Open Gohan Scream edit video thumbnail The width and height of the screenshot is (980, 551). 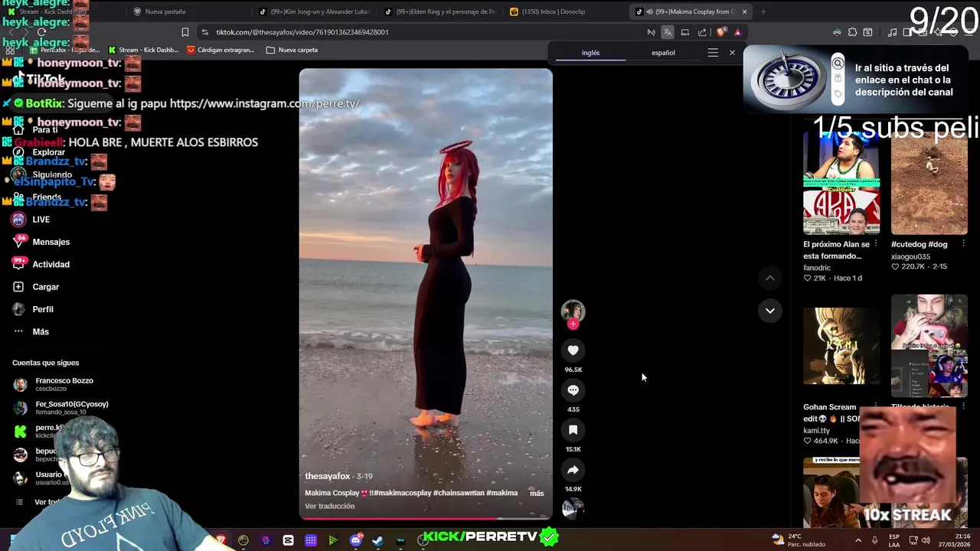(841, 346)
